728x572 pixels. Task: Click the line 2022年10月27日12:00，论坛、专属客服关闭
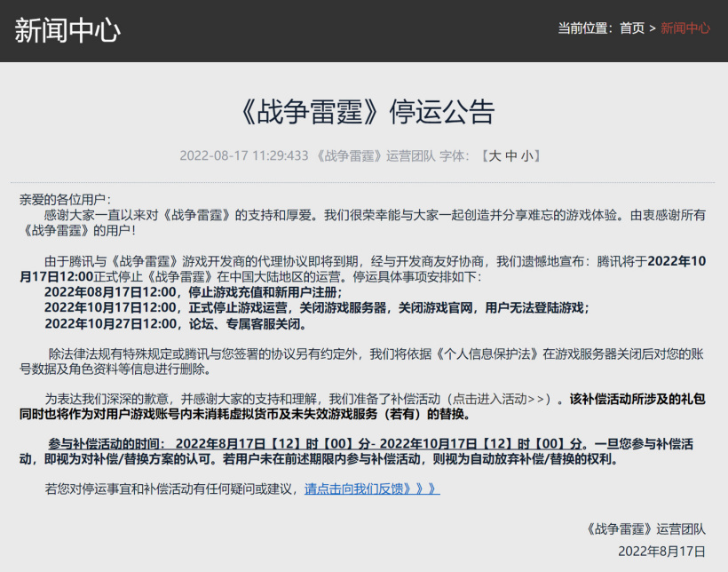176,323
